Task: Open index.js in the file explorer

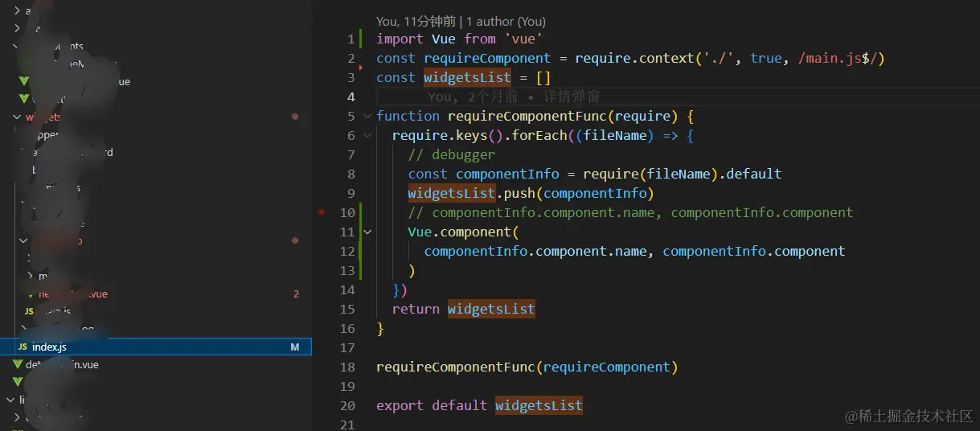Action: click(155, 347)
